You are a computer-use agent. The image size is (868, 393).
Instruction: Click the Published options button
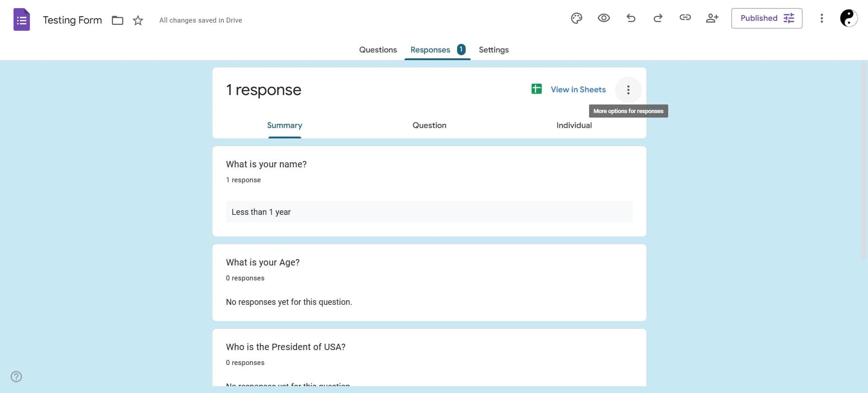coord(766,18)
